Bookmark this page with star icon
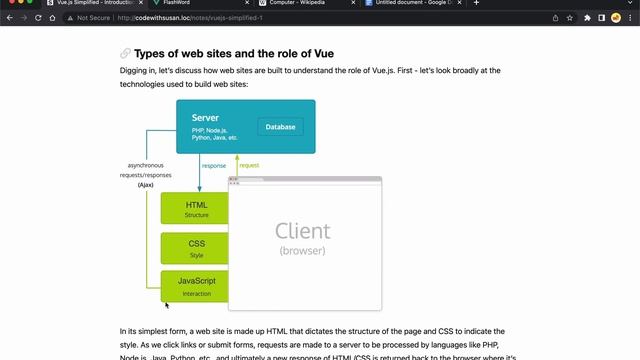 pos(570,18)
